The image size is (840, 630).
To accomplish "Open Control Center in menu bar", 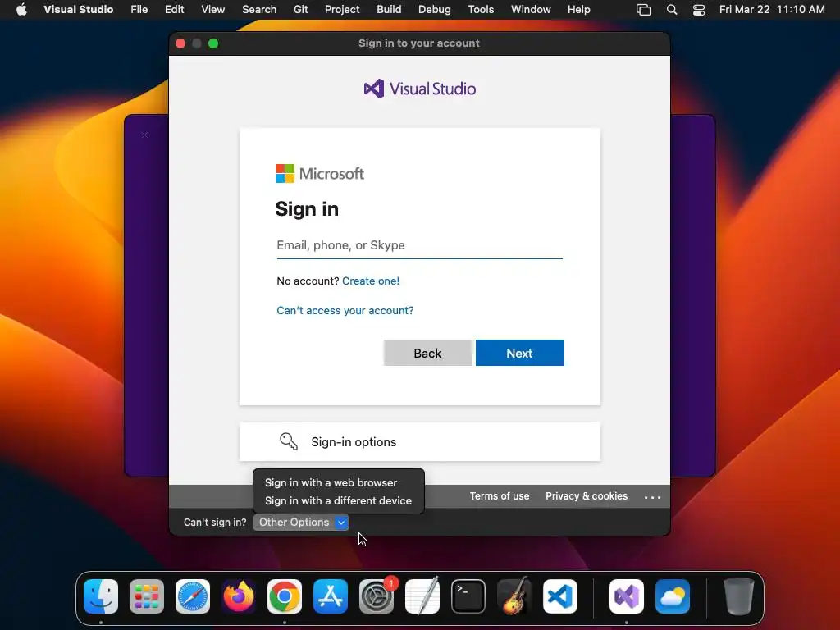I will tap(699, 10).
